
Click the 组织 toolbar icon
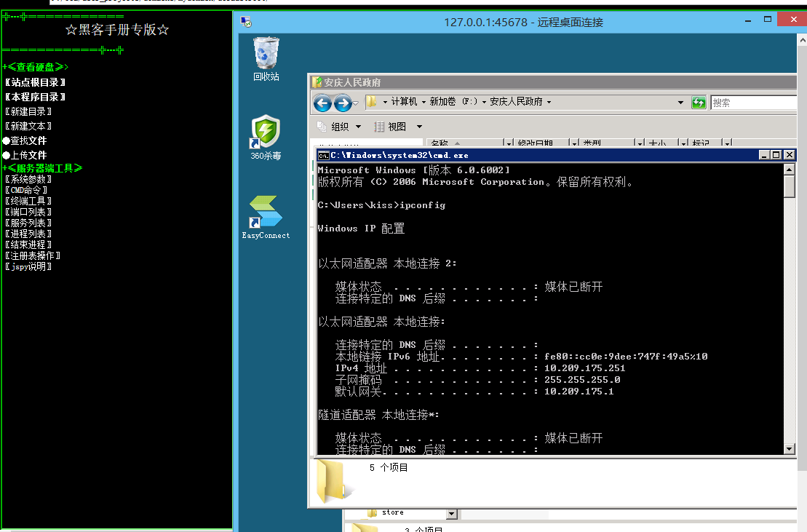click(322, 127)
